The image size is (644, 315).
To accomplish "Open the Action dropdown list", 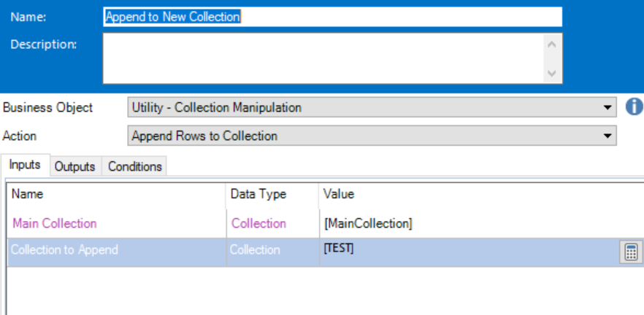I will click(607, 136).
